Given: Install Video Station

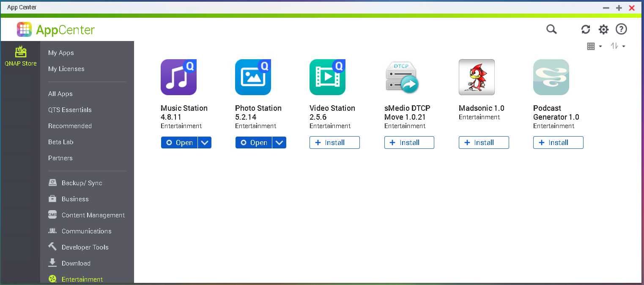Looking at the screenshot, I should click(334, 142).
